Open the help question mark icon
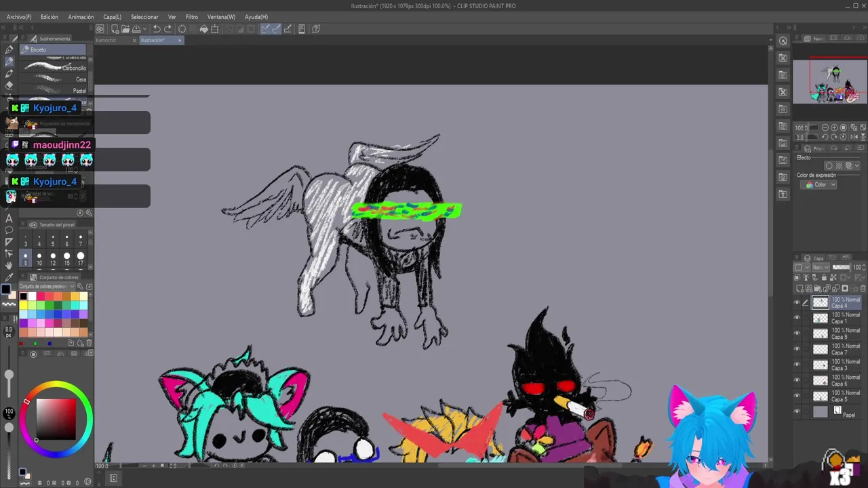 tap(316, 28)
